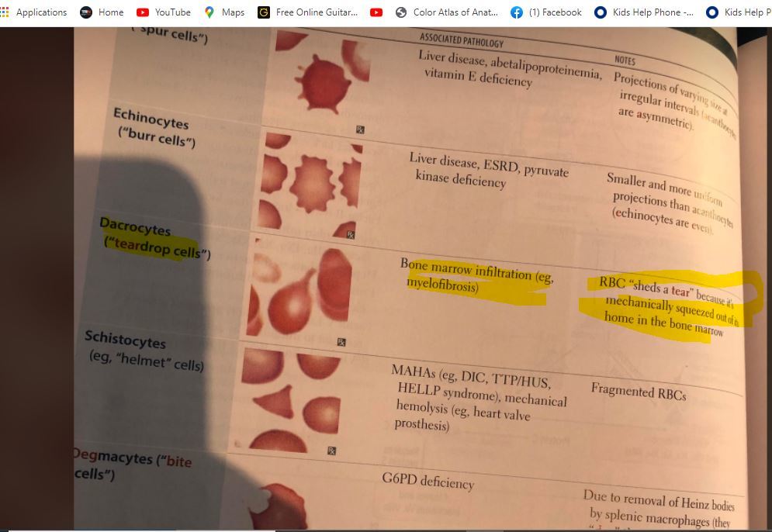
Task: Click the 'Fragmented RBCs' note
Action: [639, 392]
